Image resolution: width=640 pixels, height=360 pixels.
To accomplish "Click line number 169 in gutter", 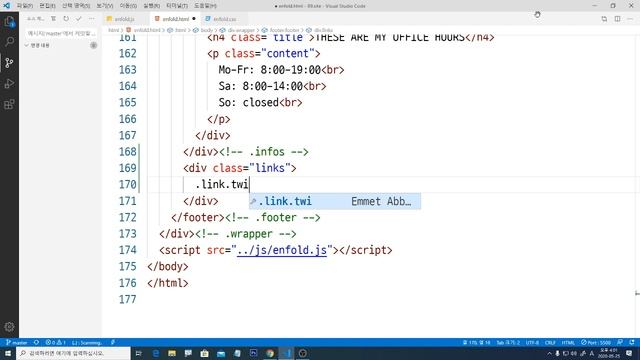I will 127,168.
